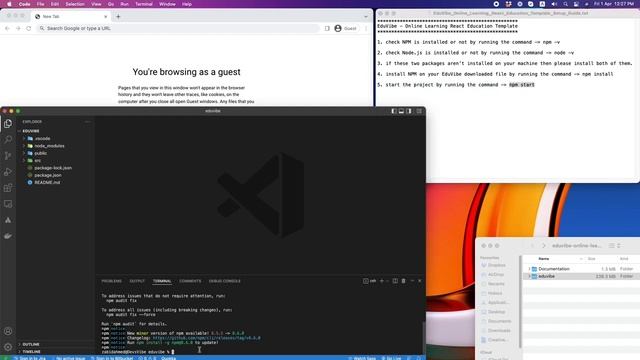Open the Explorer view in VS Code activity bar
Screen dimensions: 640x360
8,124
